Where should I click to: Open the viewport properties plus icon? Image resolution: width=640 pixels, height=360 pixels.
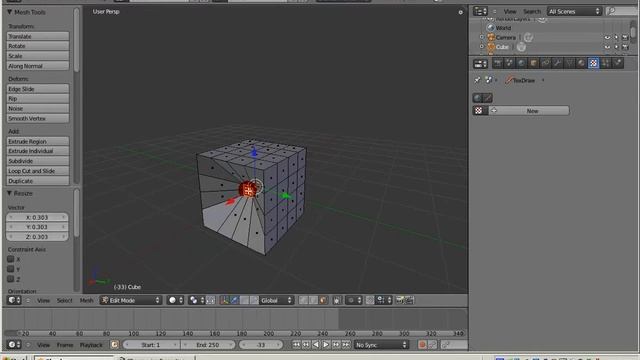(x=460, y=12)
